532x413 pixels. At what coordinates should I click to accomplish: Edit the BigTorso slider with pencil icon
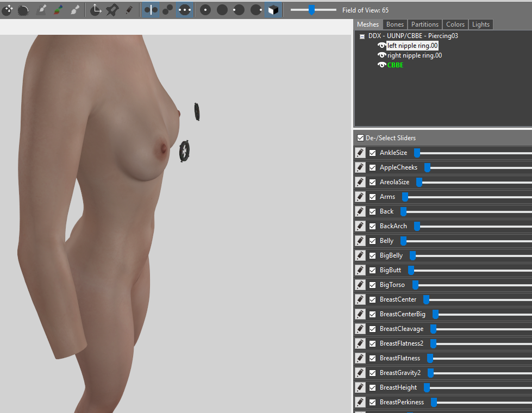point(360,285)
